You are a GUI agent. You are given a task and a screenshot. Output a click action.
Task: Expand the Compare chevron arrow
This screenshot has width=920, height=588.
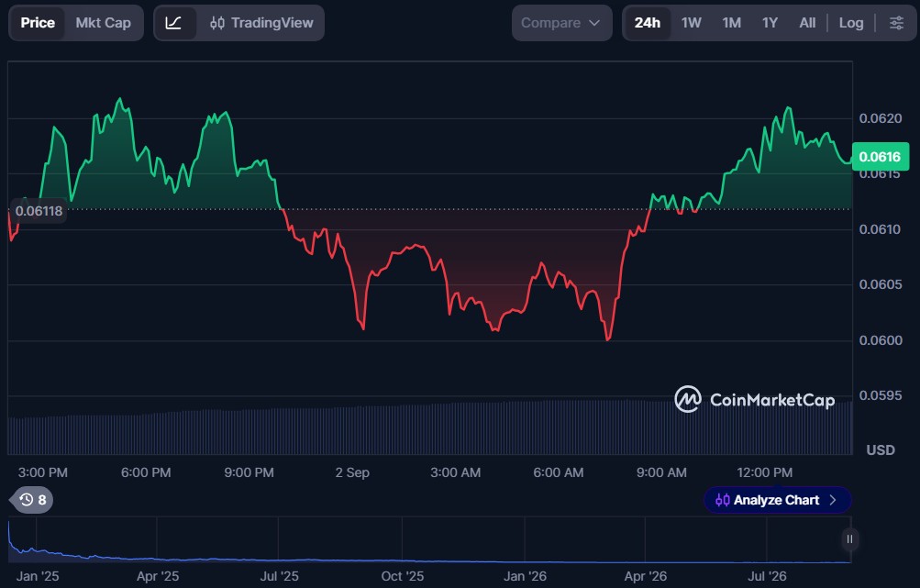[x=594, y=23]
